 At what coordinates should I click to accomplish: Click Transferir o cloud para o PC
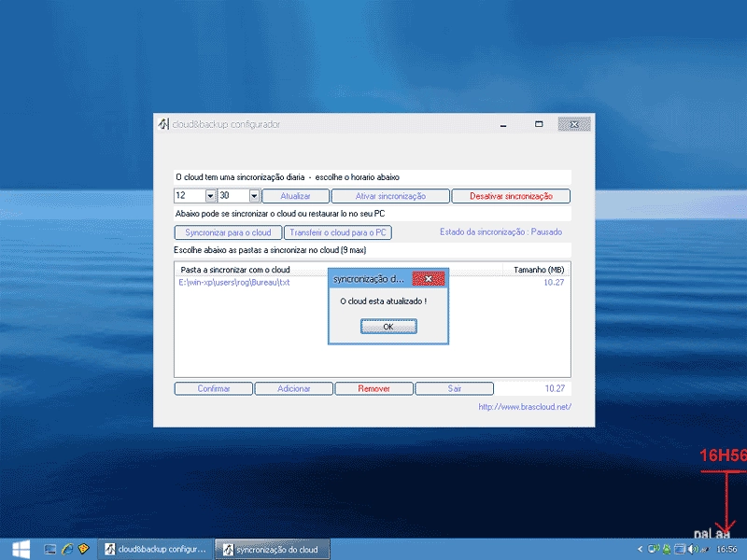(338, 232)
